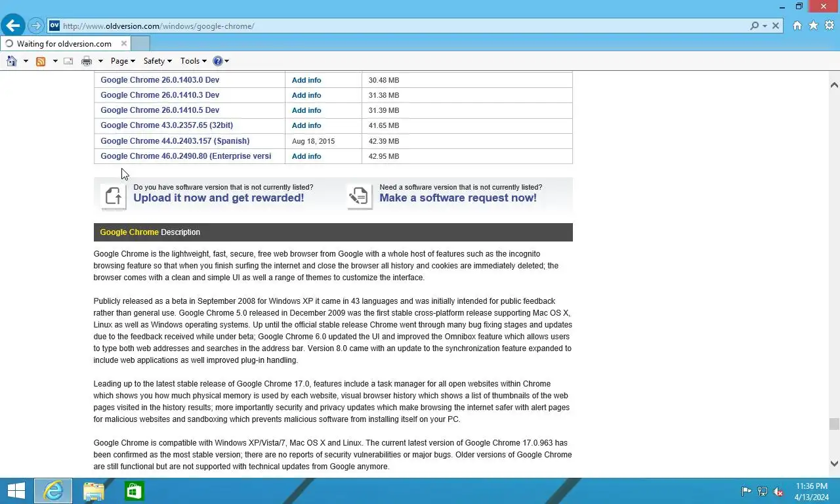
Task: Click the scrollbar up arrow
Action: [834, 85]
